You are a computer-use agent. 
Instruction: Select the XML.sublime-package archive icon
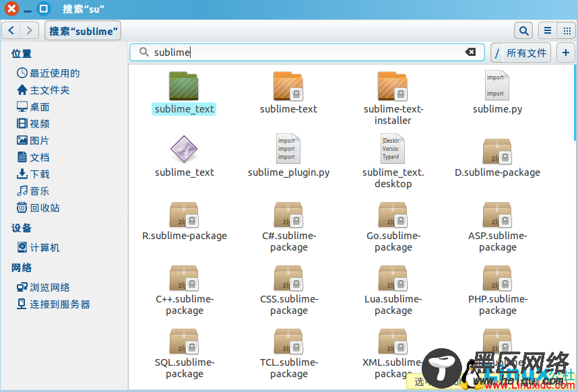point(393,341)
